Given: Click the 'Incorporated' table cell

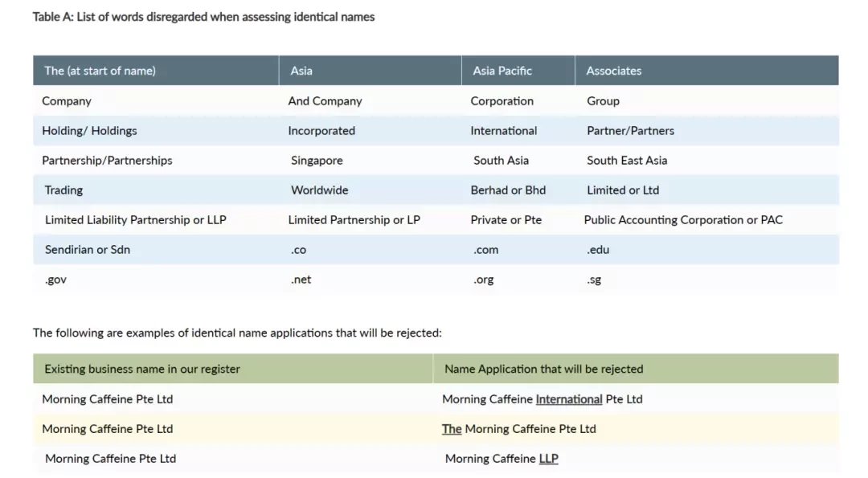Looking at the screenshot, I should click(371, 131).
